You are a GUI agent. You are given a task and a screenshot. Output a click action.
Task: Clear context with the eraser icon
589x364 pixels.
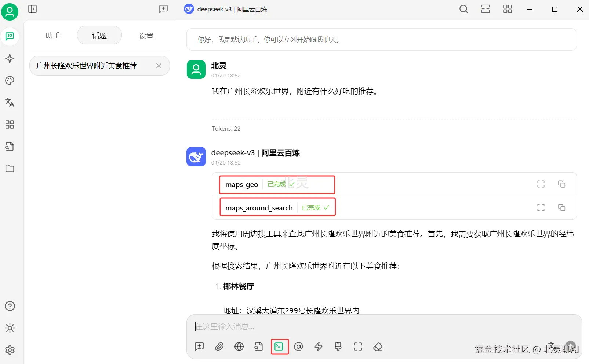pyautogui.click(x=378, y=347)
